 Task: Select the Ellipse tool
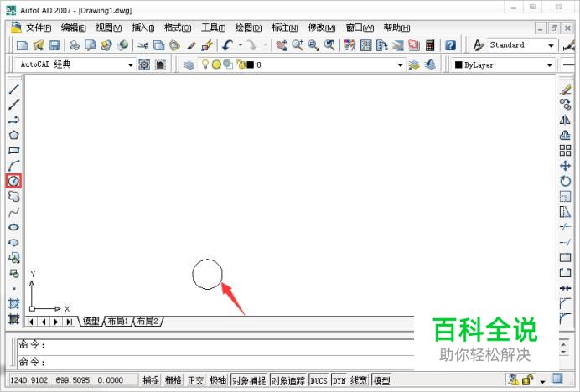[x=13, y=227]
